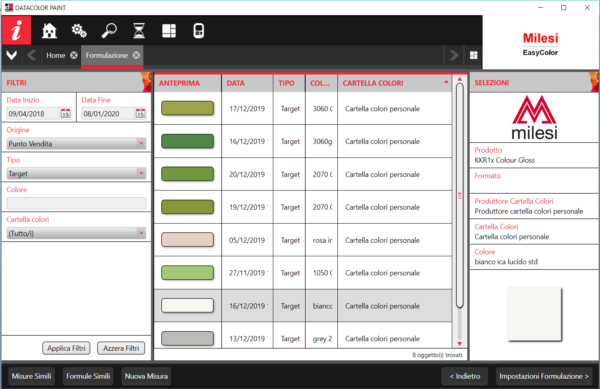The width and height of the screenshot is (600, 389).
Task: Select the dark green swatch dated 16/12/2019
Action: [x=188, y=141]
